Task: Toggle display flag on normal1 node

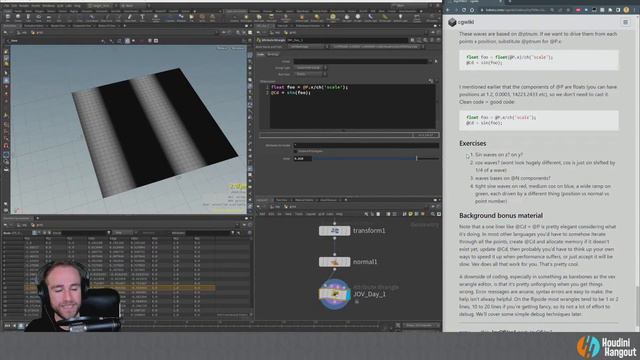Action: [347, 262]
